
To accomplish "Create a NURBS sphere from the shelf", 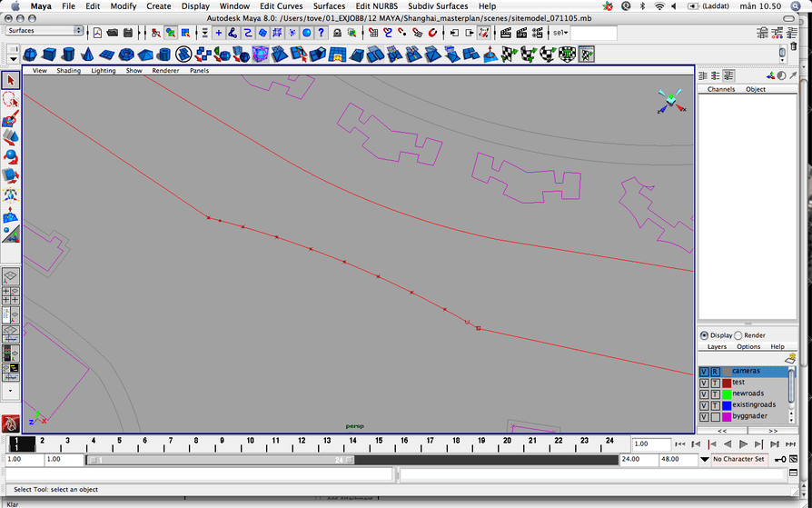I will coord(30,54).
